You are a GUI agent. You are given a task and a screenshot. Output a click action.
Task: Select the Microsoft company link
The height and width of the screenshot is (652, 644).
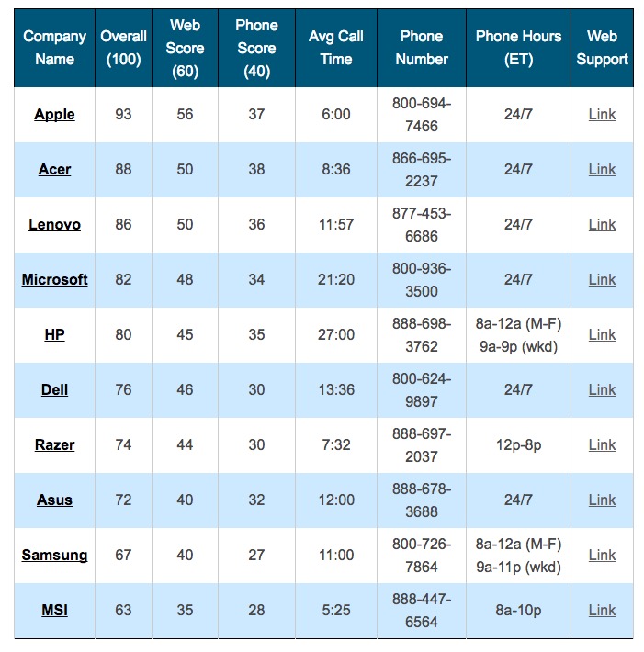tap(54, 280)
